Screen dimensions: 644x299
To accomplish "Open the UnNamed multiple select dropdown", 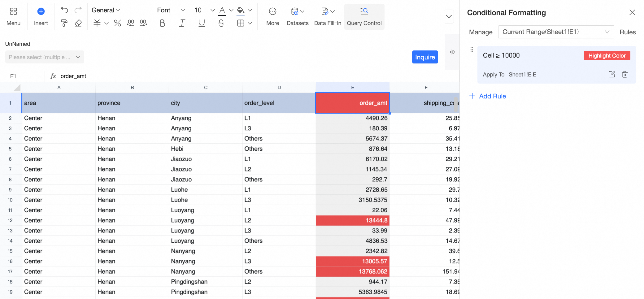I will tap(45, 57).
